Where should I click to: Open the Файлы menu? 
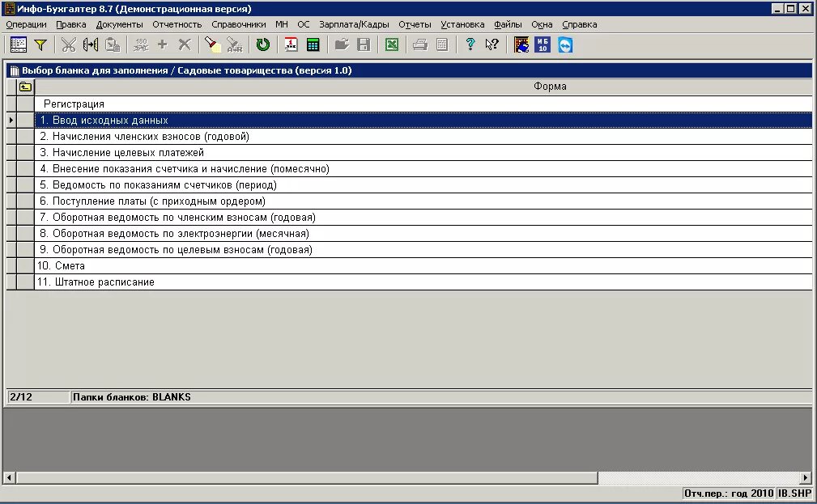coord(508,24)
